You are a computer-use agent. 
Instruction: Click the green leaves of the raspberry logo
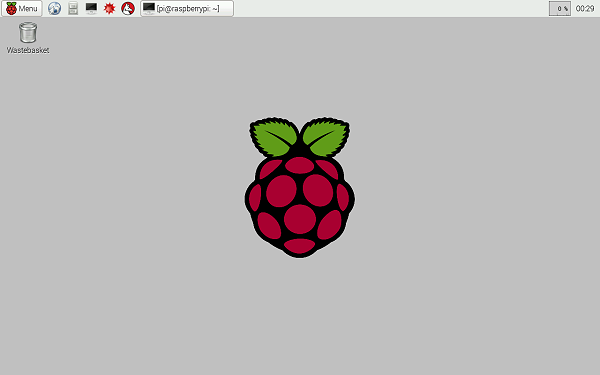(300, 137)
